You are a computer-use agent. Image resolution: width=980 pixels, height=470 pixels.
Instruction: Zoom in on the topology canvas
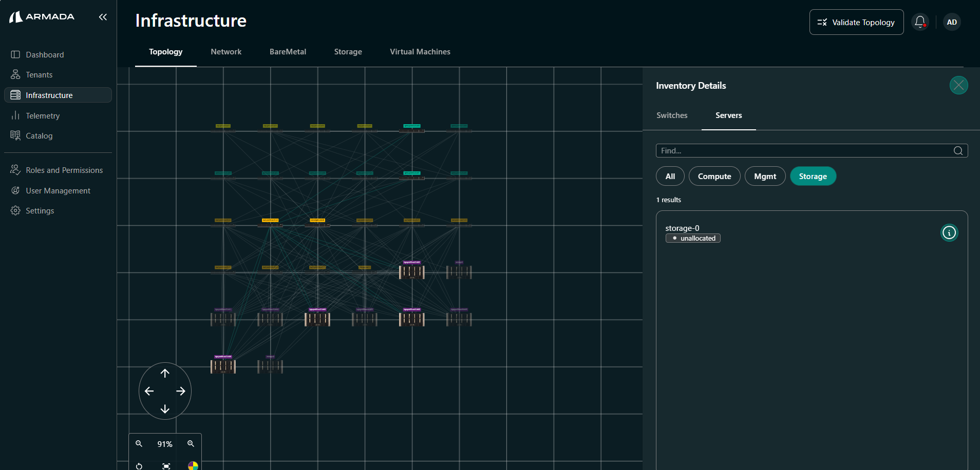click(191, 444)
